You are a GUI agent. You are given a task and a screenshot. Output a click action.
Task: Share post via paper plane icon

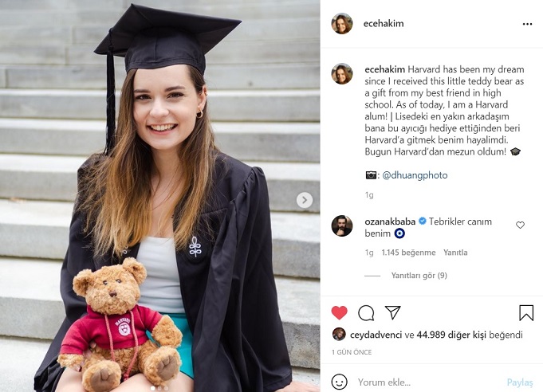click(x=392, y=312)
